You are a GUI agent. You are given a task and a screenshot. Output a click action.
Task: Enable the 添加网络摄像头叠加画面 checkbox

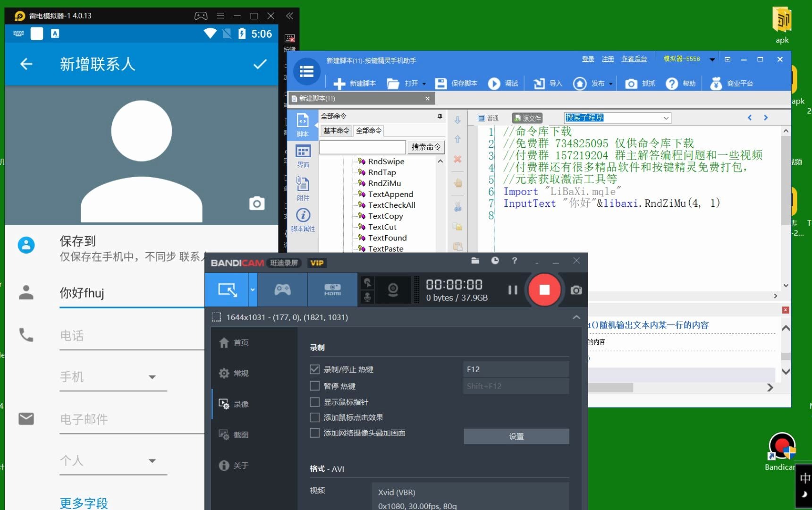[x=315, y=433]
